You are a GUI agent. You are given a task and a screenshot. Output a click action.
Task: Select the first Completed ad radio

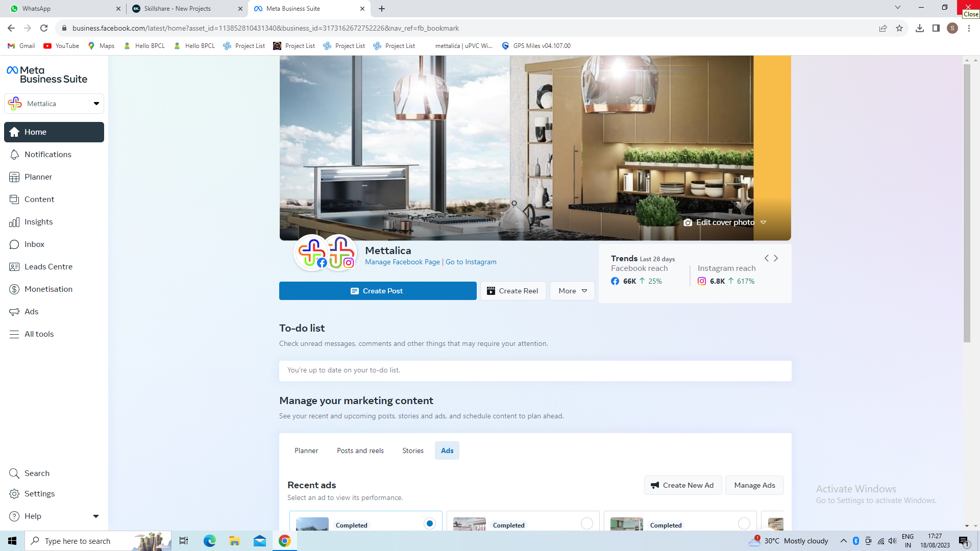430,523
